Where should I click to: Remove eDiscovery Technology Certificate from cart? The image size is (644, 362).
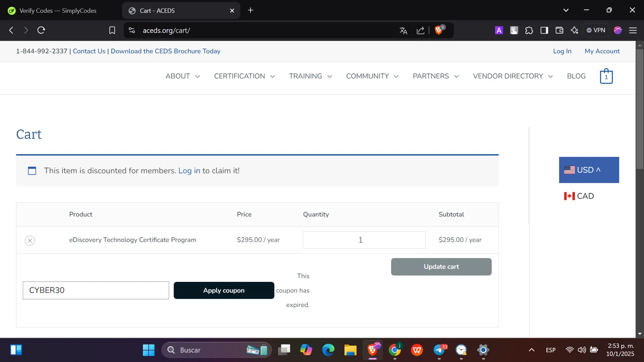pyautogui.click(x=30, y=241)
